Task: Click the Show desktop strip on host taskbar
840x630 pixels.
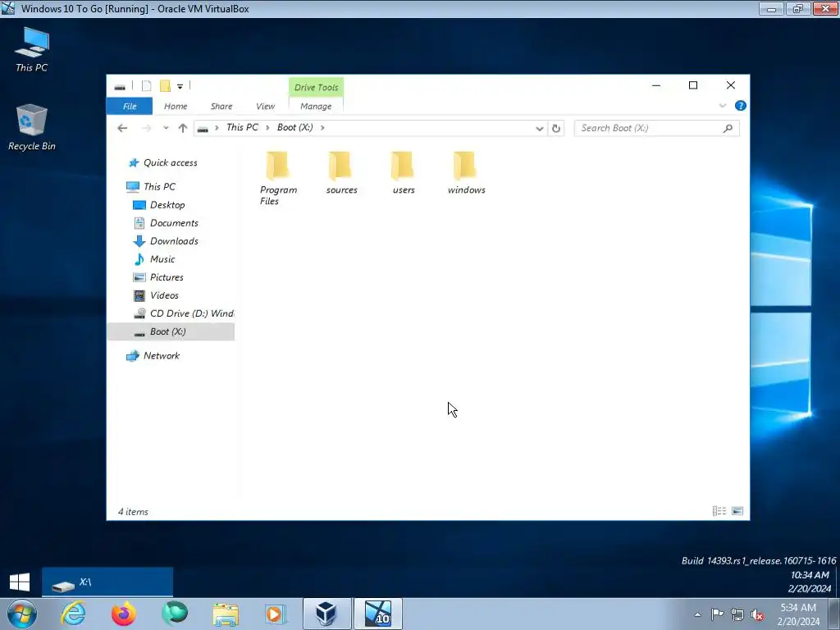Action: 834,614
